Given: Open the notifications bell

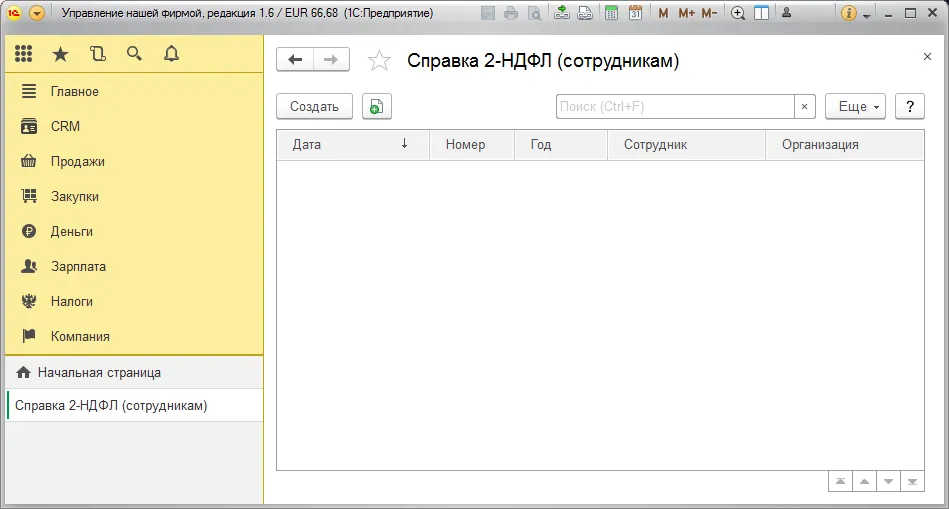Looking at the screenshot, I should [171, 54].
